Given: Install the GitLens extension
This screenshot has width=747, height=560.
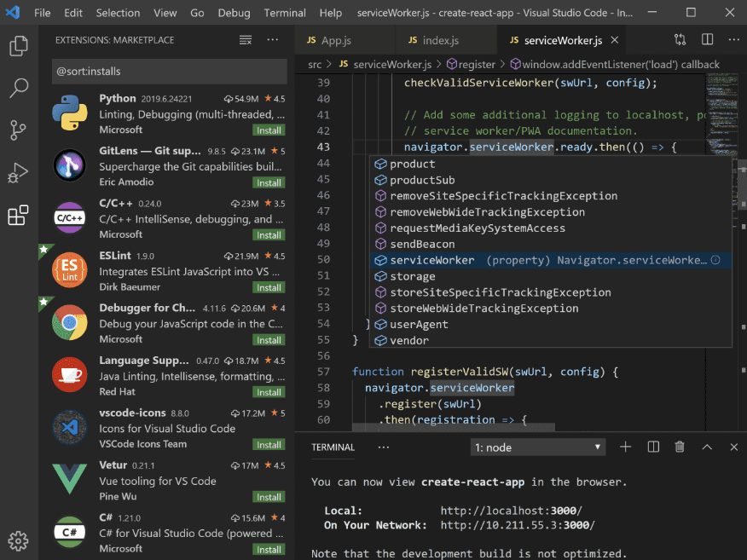Looking at the screenshot, I should click(x=269, y=182).
